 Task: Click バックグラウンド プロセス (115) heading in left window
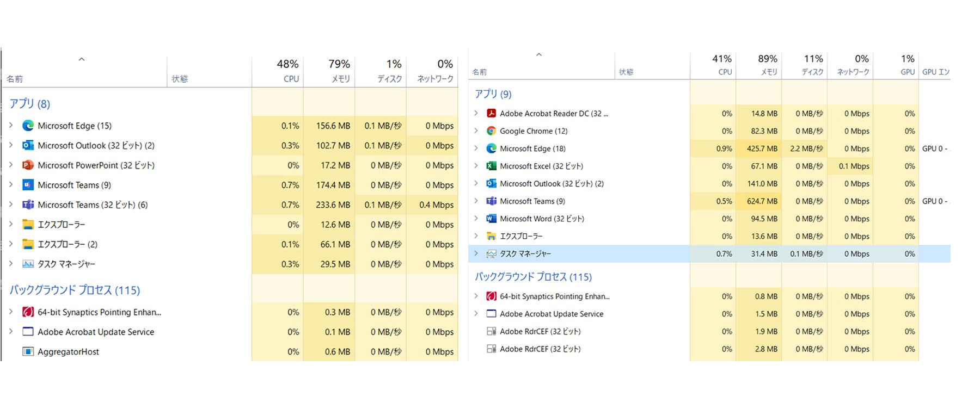click(75, 290)
